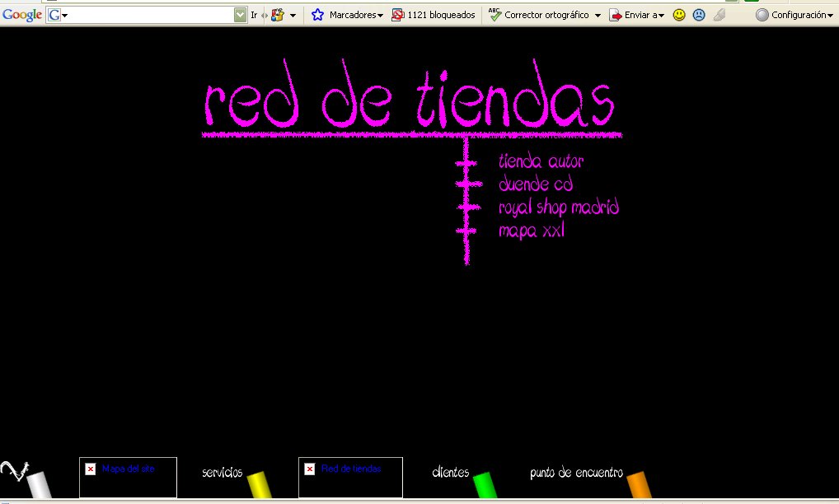The width and height of the screenshot is (839, 504).
Task: Expand the Configuración dropdown
Action: (794, 15)
